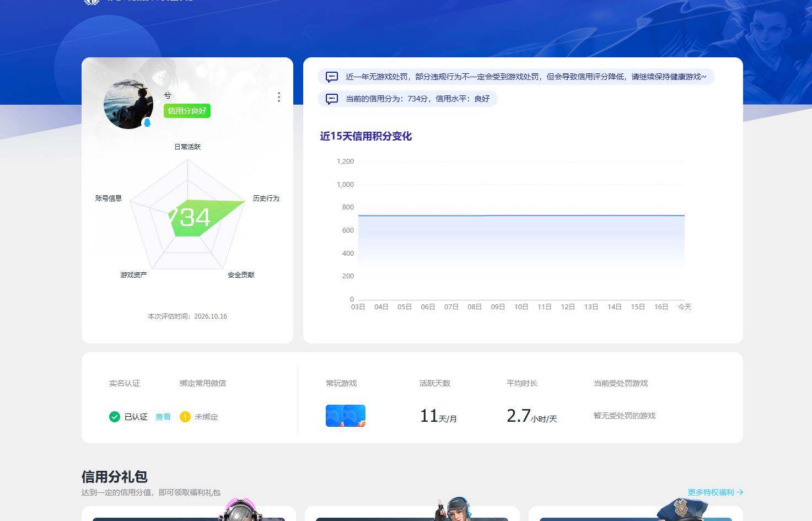812x521 pixels.
Task: Click the QQ penguin badge on avatar
Action: point(147,122)
